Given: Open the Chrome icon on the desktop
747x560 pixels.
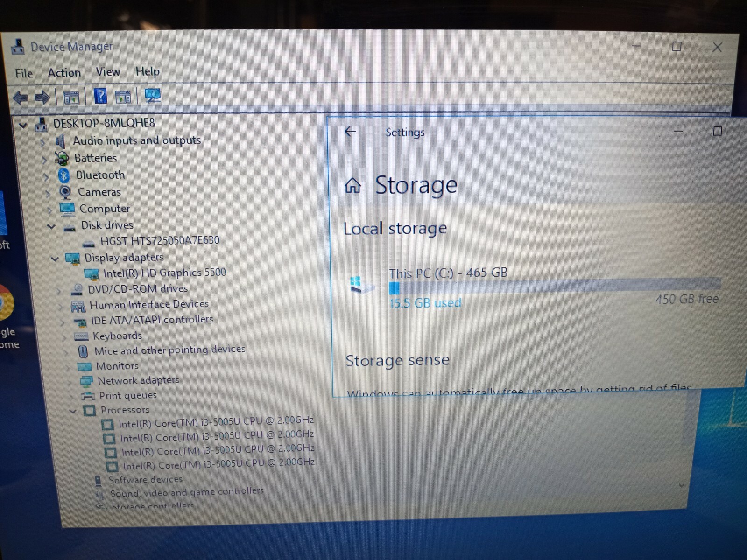Looking at the screenshot, I should (6, 303).
